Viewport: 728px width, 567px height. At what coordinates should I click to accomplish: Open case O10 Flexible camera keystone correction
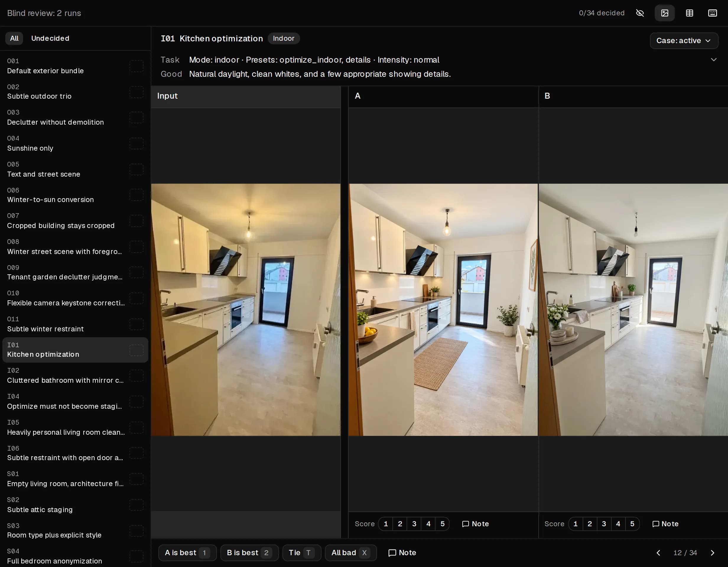click(x=75, y=298)
